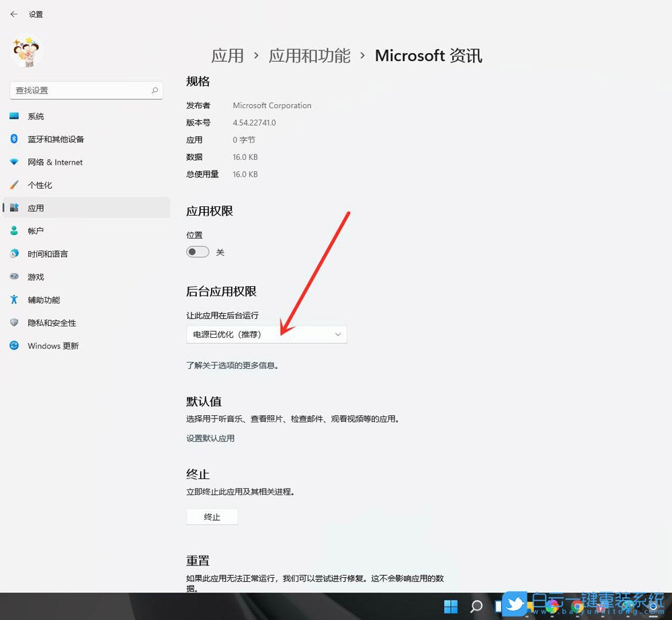Click the 终止 button
Screen dimensions: 672x620
(x=212, y=517)
